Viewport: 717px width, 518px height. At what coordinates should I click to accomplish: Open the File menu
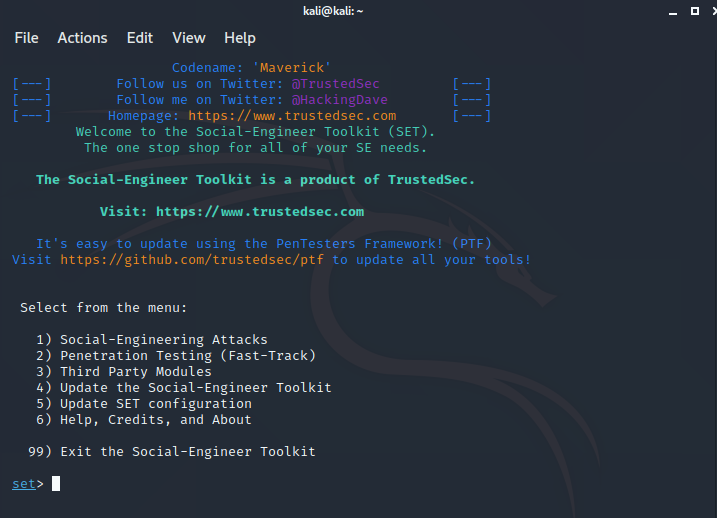[x=27, y=38]
